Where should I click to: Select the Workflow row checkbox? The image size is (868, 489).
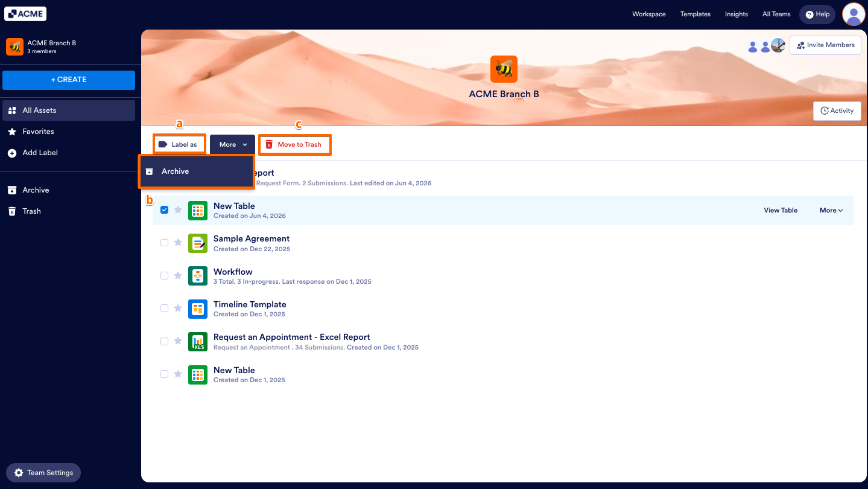pos(164,275)
